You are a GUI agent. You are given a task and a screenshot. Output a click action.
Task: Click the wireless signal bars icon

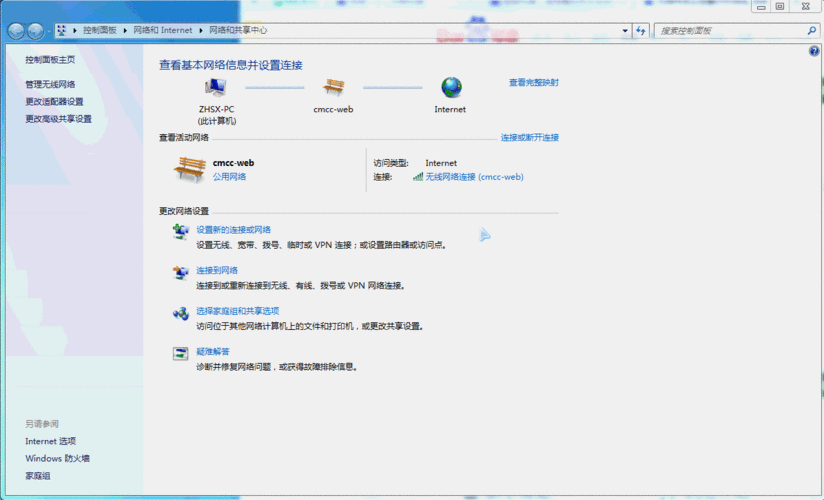(x=418, y=177)
